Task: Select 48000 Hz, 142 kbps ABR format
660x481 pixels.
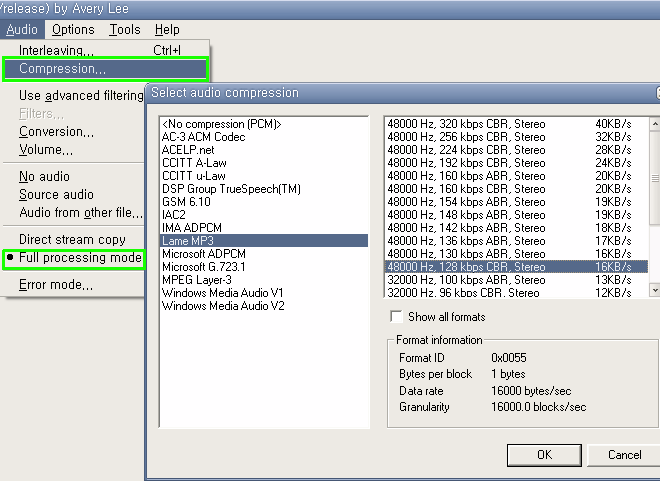Action: [x=517, y=229]
